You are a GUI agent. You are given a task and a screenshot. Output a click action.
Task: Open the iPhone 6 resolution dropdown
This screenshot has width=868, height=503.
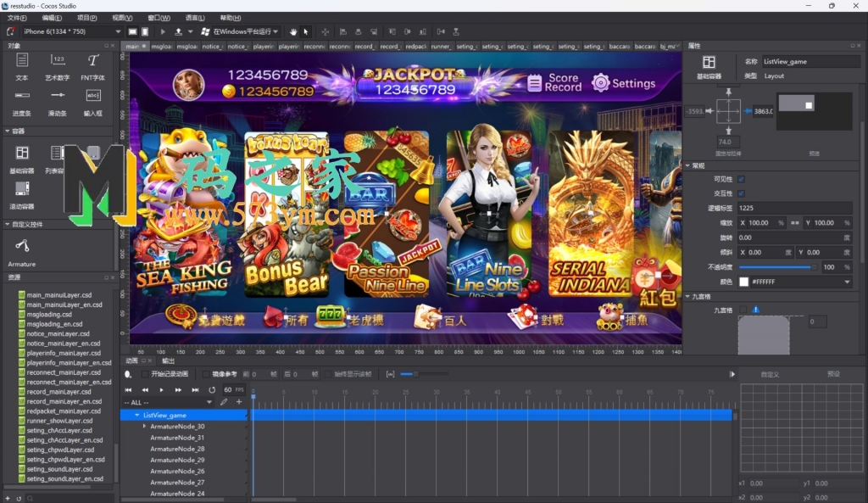coord(118,31)
